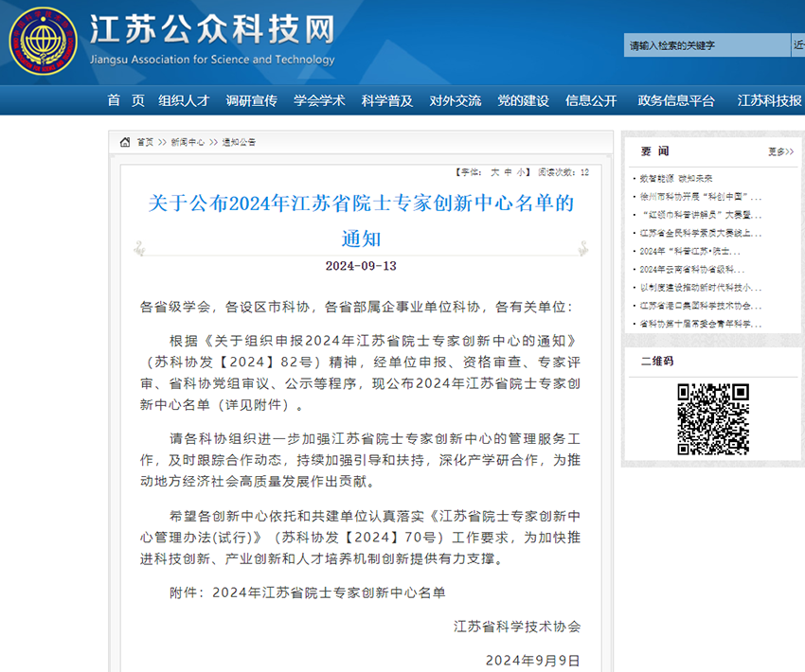Focus the keyword search input field
Screen dimensions: 805x672
coord(707,45)
